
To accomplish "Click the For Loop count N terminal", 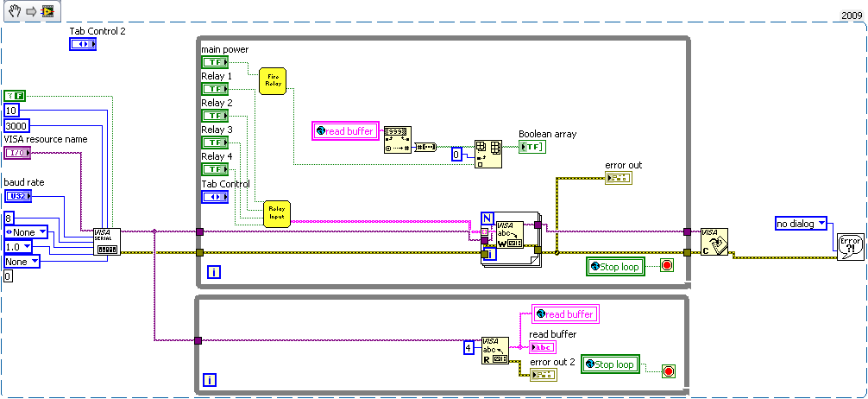I will [487, 218].
